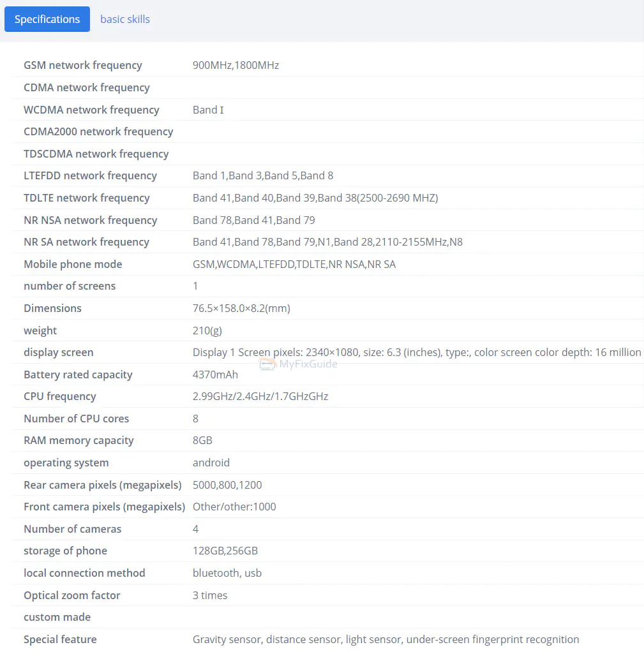Image resolution: width=644 pixels, height=668 pixels.
Task: Select the Band 38(2500-2690 MHZ) value text
Action: point(378,198)
